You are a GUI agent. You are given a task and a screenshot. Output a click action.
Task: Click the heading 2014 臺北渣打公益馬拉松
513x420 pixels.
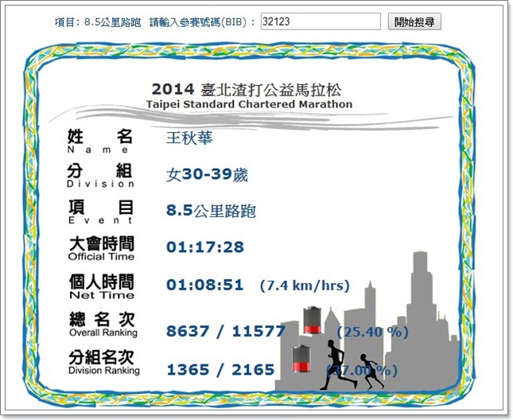247,90
